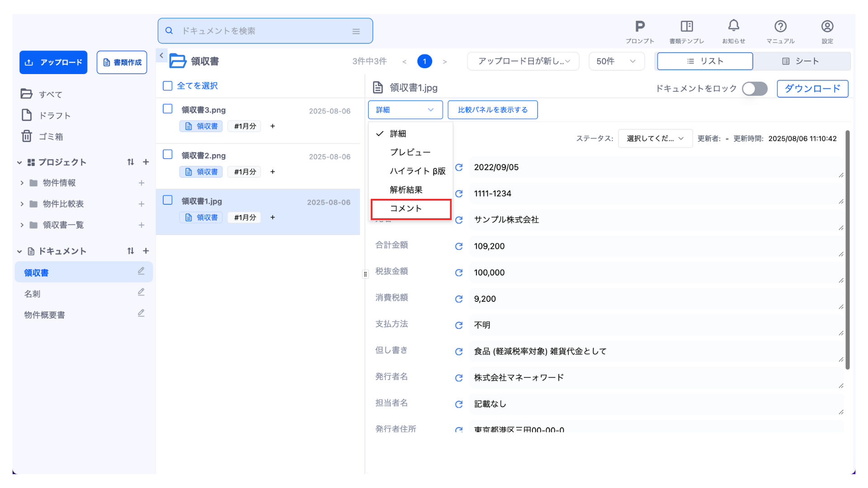The image size is (868, 488).
Task: Switch to the シート view tab
Action: coord(801,61)
